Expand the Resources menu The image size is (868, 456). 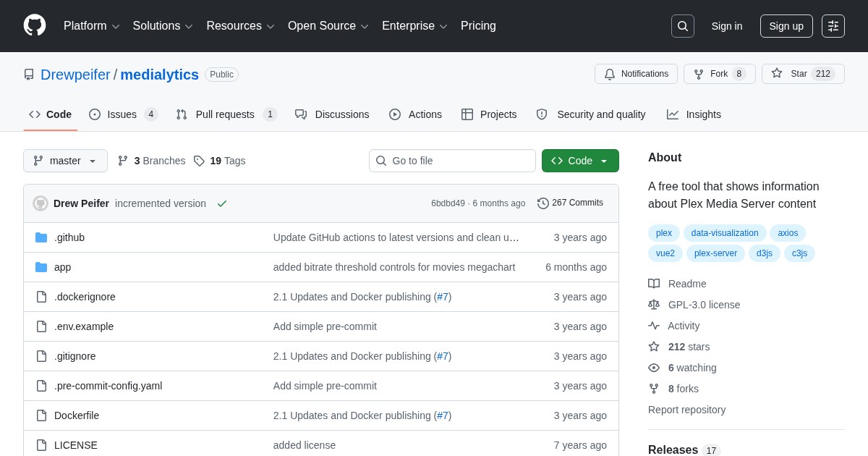[240, 26]
